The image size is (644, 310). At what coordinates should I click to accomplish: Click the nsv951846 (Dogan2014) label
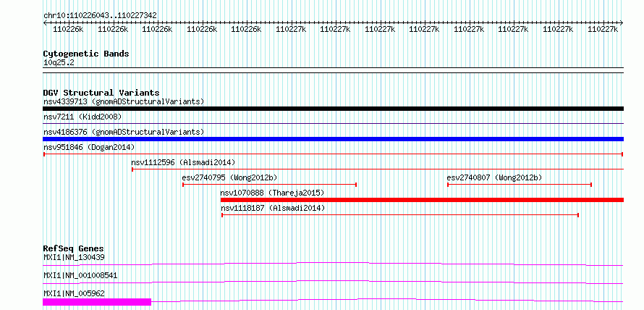[89, 147]
